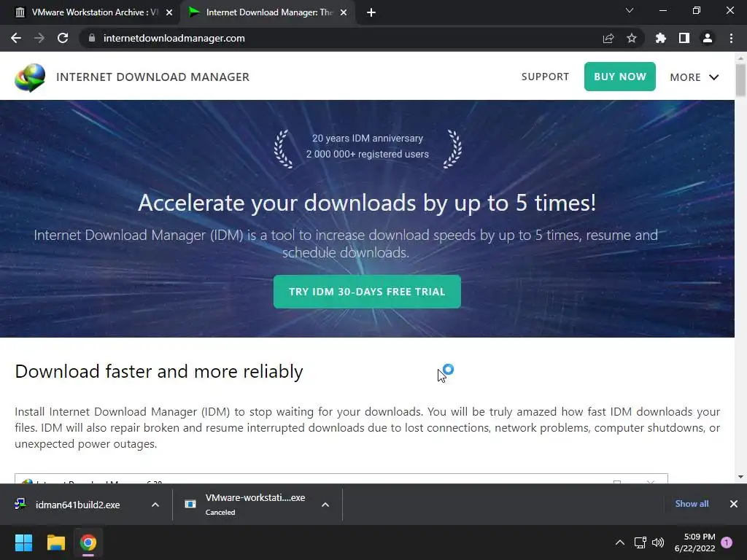Close the Internet Download Manager tab
This screenshot has width=747, height=560.
[x=344, y=12]
